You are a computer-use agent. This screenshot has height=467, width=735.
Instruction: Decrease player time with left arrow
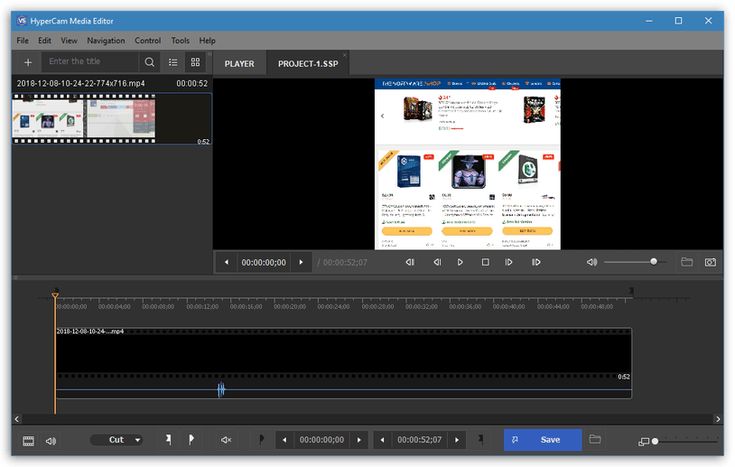tap(226, 262)
